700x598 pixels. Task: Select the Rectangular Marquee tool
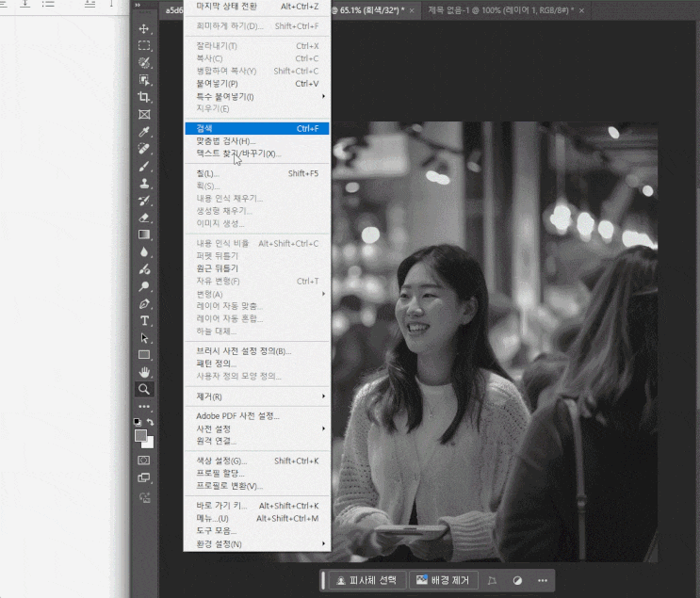coord(144,45)
